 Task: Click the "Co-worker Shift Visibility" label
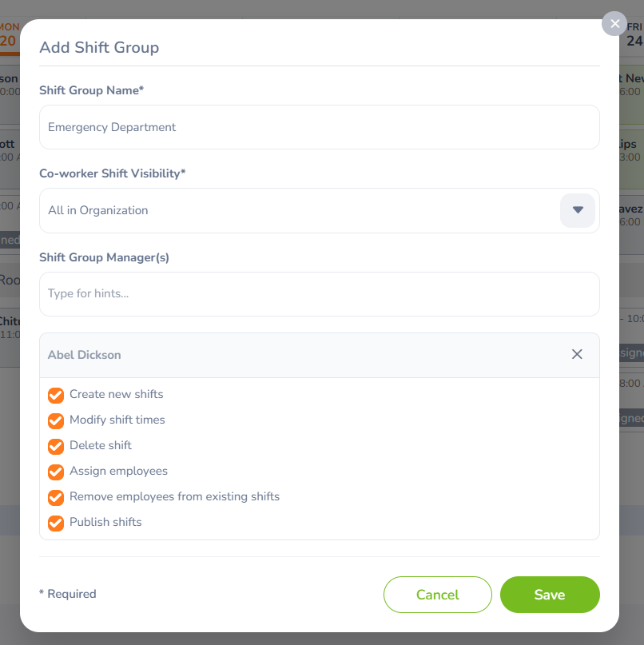coord(112,173)
